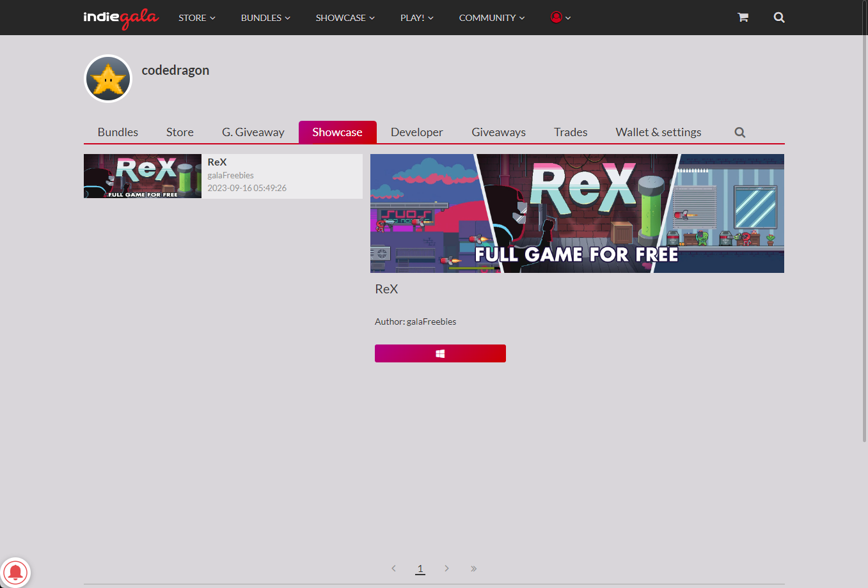
Task: Open the Wallet & settings tab
Action: pyautogui.click(x=658, y=132)
